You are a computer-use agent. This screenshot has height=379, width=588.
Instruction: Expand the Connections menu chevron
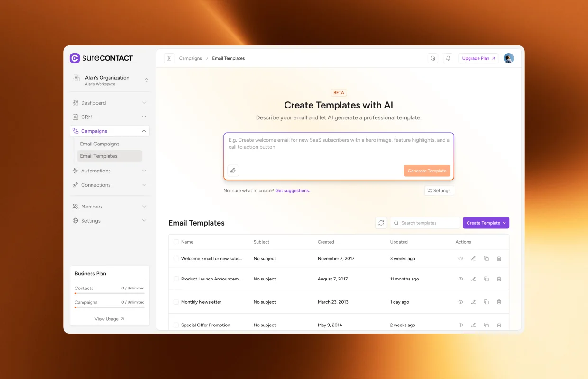144,185
